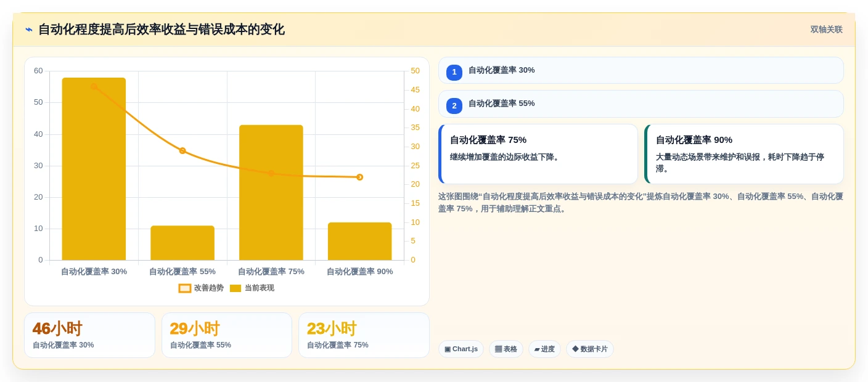Click the text 继续增加覆盖的边际收益下降
This screenshot has width=868, height=382.
pyautogui.click(x=506, y=157)
